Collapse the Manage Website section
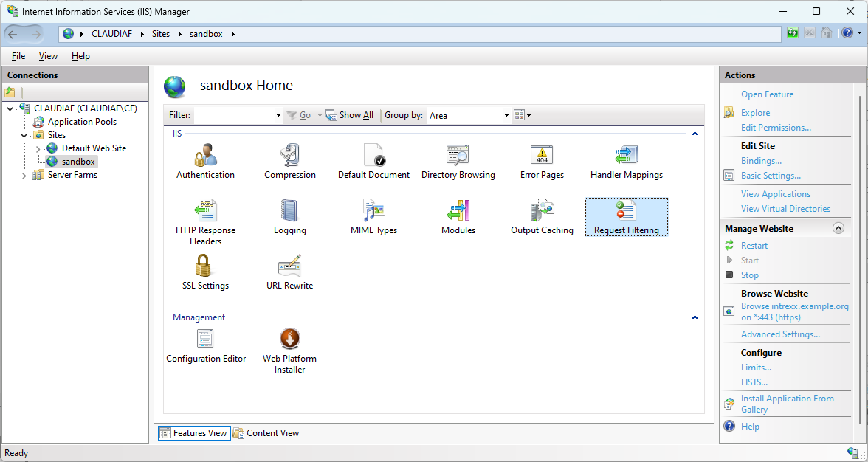Screen dimensions: 868x462 (838, 229)
